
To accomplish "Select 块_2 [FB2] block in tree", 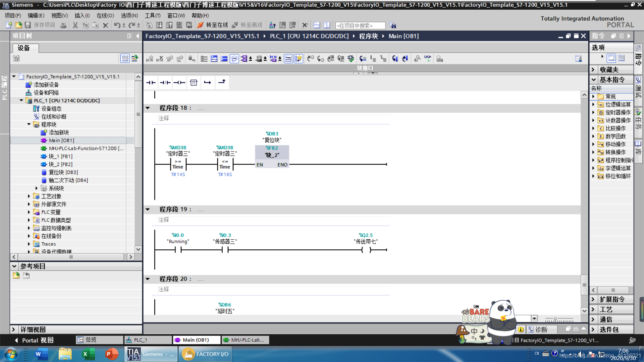I will (x=60, y=164).
